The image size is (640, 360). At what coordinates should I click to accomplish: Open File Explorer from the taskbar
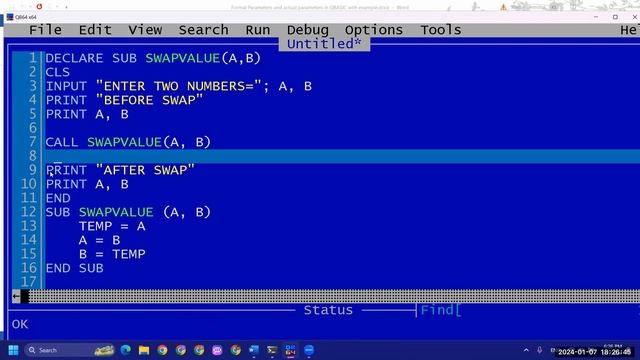coord(144,350)
